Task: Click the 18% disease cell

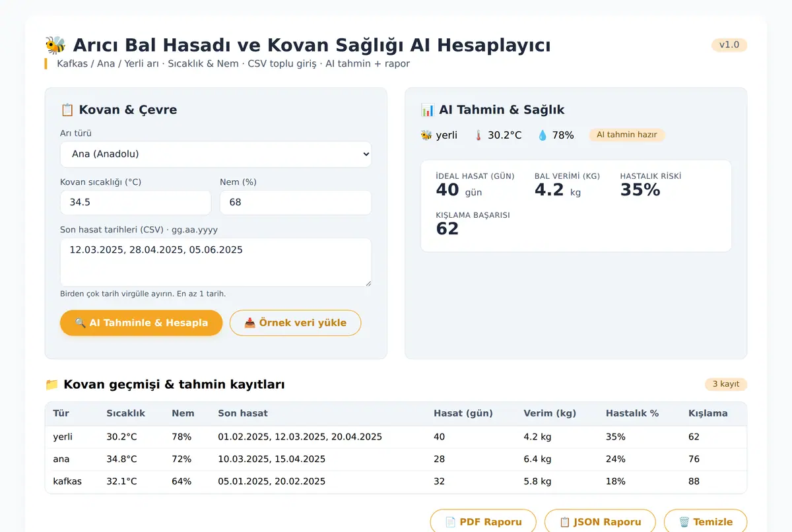Action: click(x=616, y=482)
